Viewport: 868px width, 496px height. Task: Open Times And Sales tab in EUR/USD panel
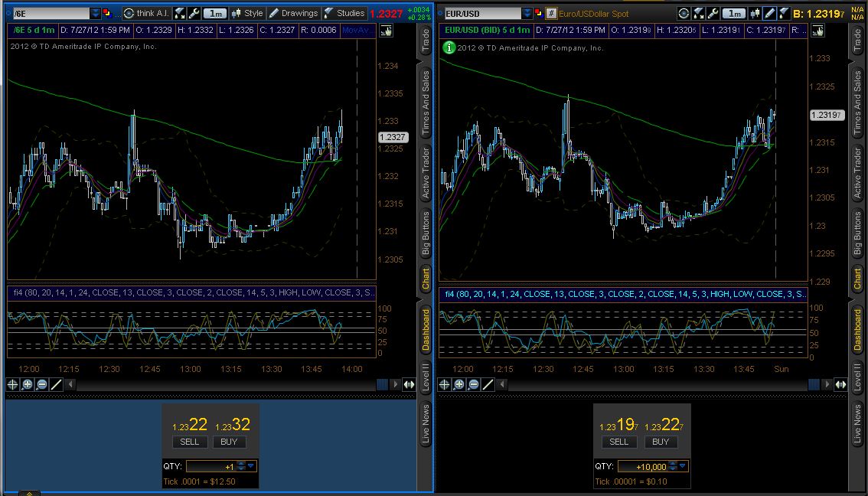(x=857, y=103)
